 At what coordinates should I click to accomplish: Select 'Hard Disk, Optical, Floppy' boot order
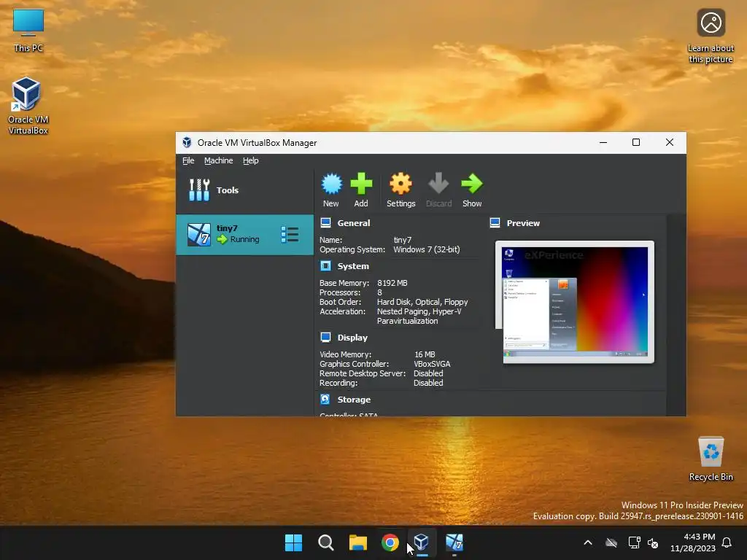tap(422, 302)
